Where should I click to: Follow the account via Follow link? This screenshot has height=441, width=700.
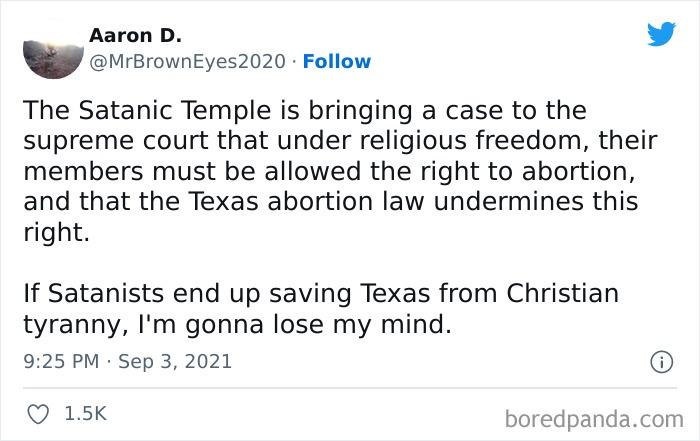click(337, 62)
